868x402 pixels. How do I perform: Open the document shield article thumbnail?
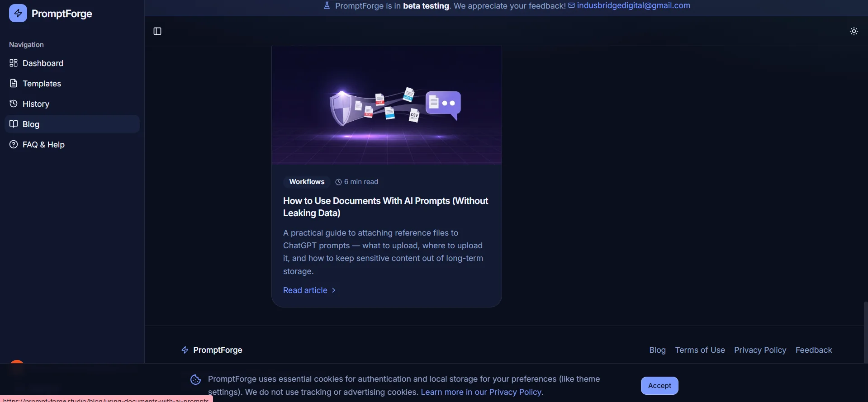click(387, 105)
